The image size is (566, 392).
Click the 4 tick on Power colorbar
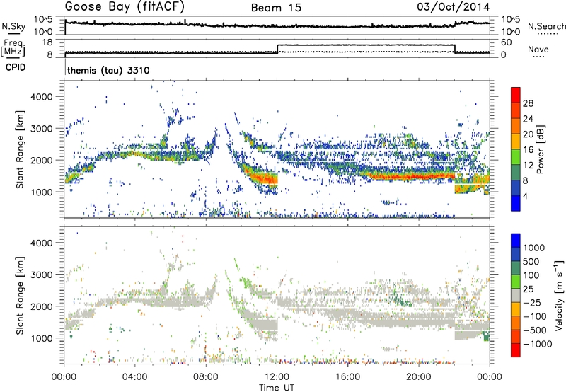click(525, 196)
